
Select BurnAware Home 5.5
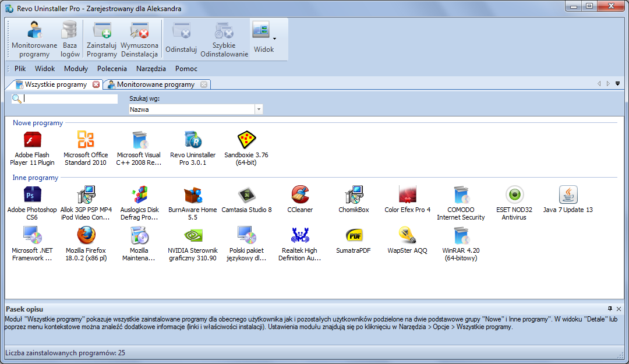tap(193, 203)
